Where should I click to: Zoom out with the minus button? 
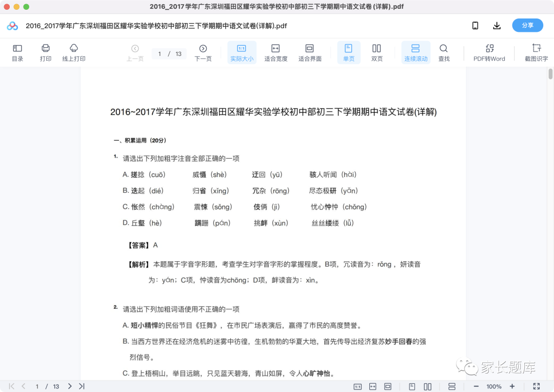click(x=476, y=386)
